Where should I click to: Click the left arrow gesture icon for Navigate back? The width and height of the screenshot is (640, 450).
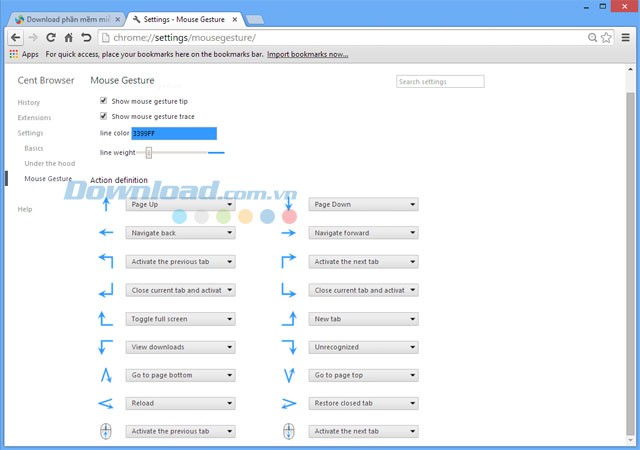tap(106, 233)
